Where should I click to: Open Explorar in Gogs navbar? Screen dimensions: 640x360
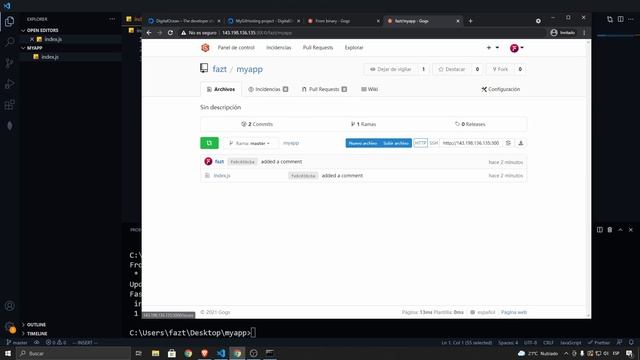point(353,48)
